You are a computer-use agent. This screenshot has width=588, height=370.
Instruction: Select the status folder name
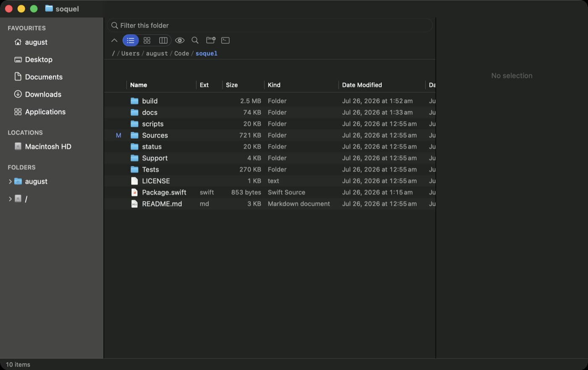tap(152, 147)
